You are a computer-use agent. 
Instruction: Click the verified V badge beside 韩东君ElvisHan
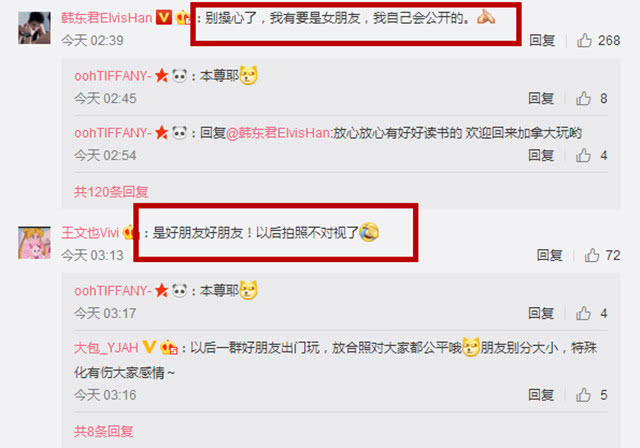(x=164, y=18)
